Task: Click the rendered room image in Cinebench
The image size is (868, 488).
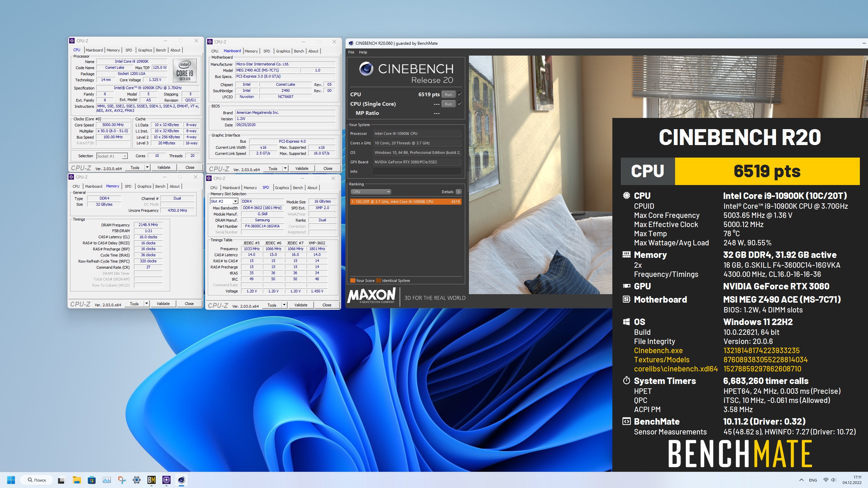Action: 540,175
